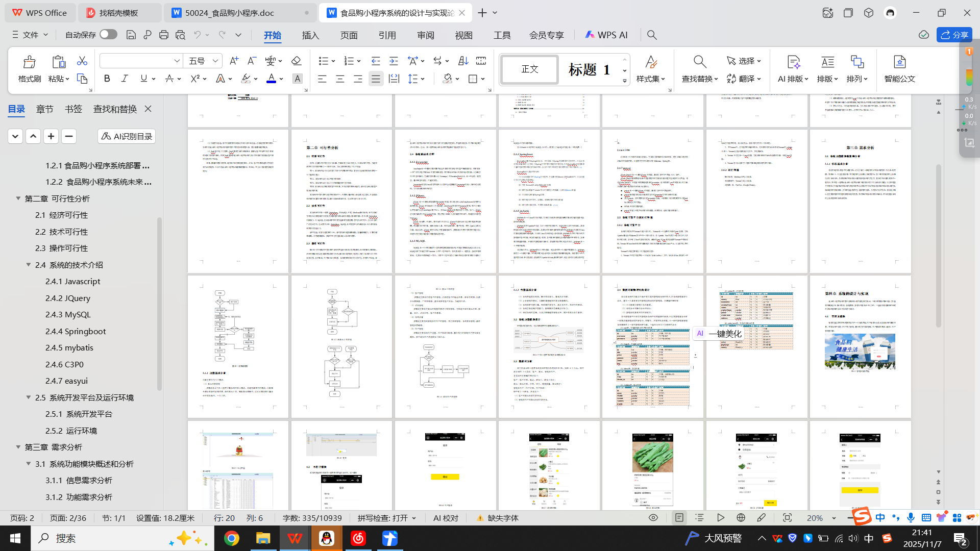
Task: Collapse the 2.4 系统的技术介绍 tree node
Action: (x=29, y=265)
